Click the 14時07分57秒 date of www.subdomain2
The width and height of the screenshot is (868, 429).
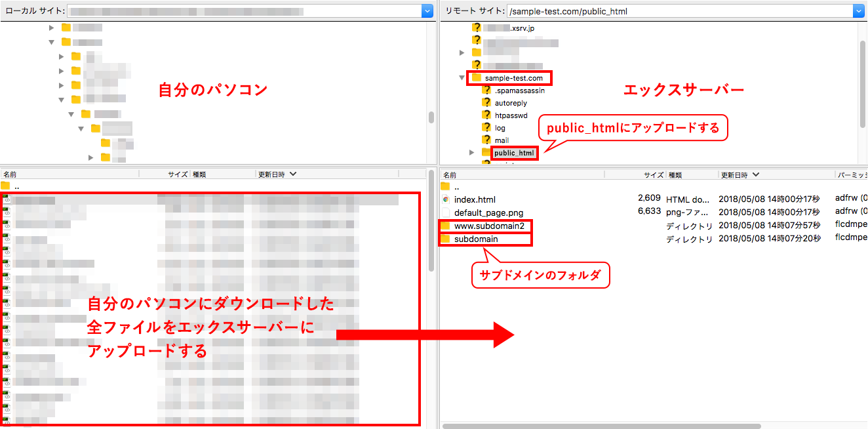click(x=770, y=226)
